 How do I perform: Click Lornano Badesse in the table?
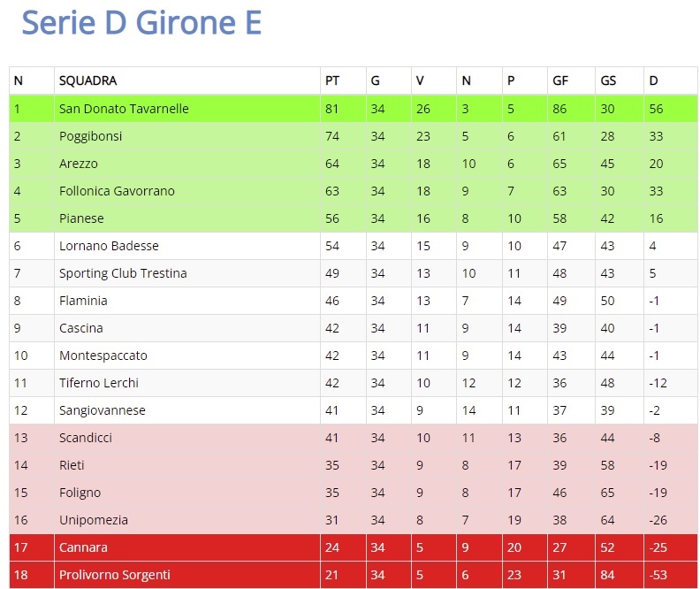pyautogui.click(x=109, y=246)
